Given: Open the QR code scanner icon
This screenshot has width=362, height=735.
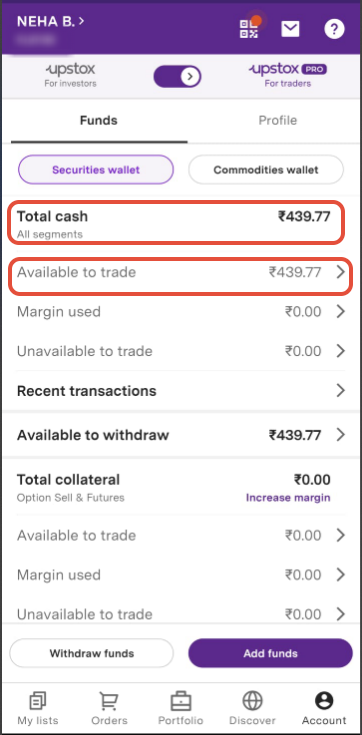Looking at the screenshot, I should pos(249,30).
